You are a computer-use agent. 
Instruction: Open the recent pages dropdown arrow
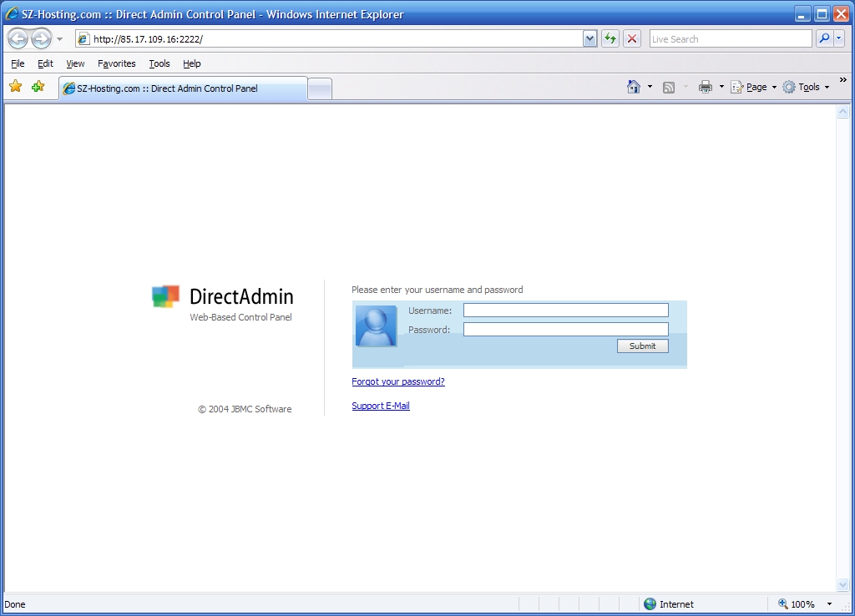[x=59, y=39]
